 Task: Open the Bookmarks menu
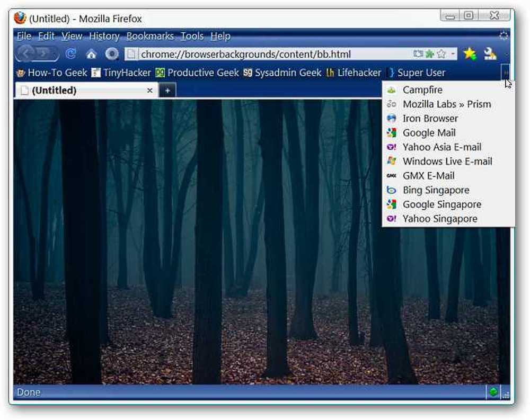(150, 36)
